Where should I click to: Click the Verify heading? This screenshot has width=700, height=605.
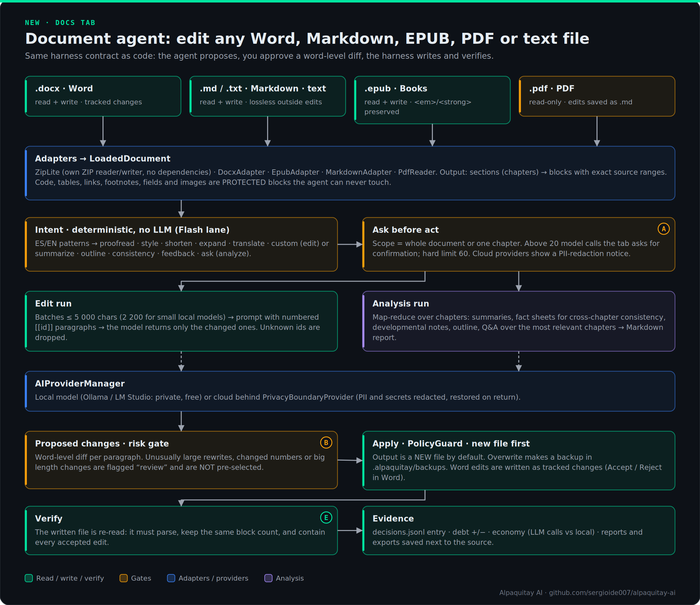coord(49,518)
